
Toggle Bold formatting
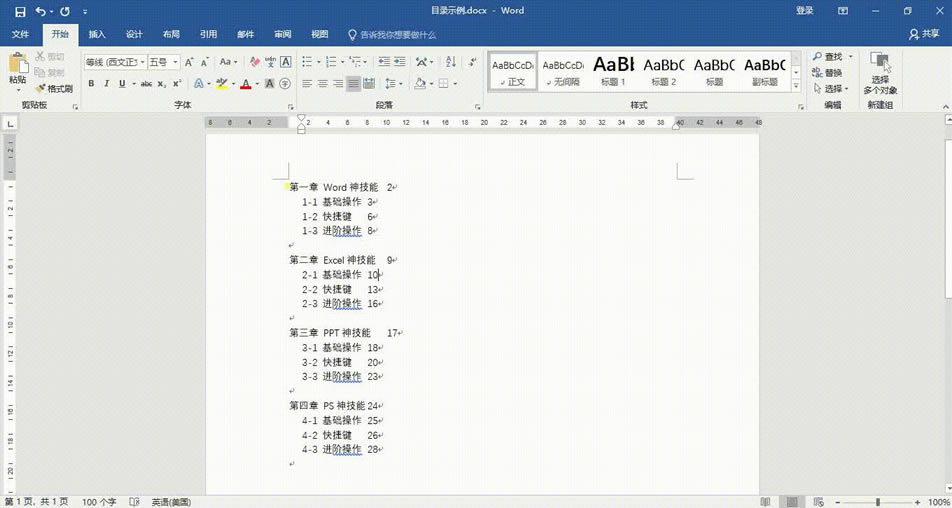click(x=91, y=84)
